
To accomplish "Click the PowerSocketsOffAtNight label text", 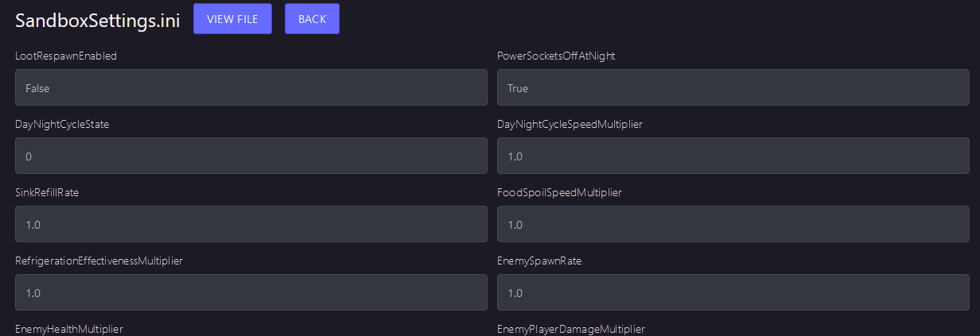I will pyautogui.click(x=555, y=56).
